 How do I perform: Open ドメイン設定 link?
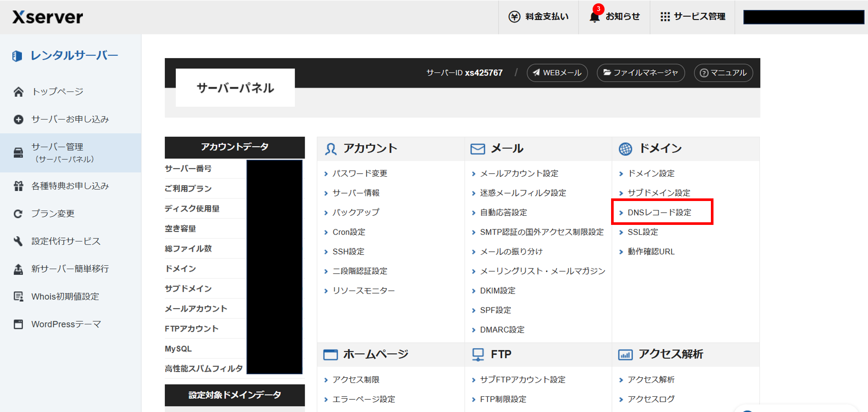[x=651, y=173]
